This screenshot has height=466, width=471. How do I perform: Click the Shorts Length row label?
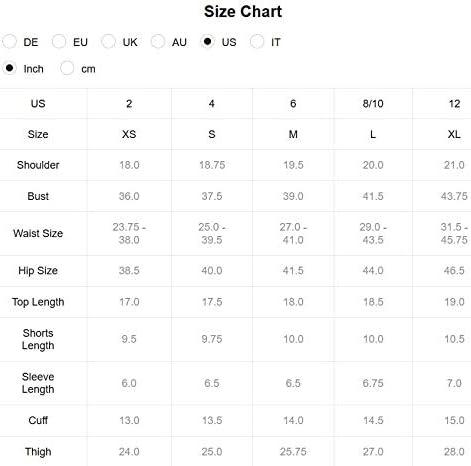(x=38, y=339)
